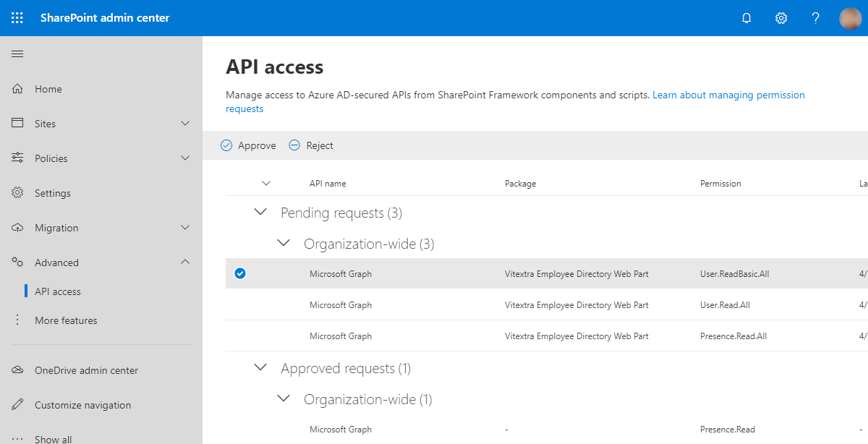This screenshot has height=444, width=868.
Task: Select the User.Read.All request row
Action: pos(547,305)
